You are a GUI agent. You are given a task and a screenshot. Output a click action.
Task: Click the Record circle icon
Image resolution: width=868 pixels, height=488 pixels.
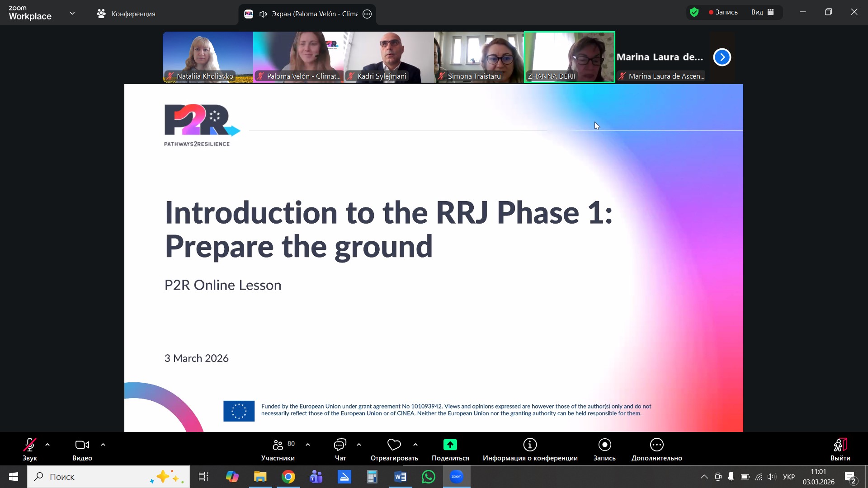pyautogui.click(x=604, y=445)
